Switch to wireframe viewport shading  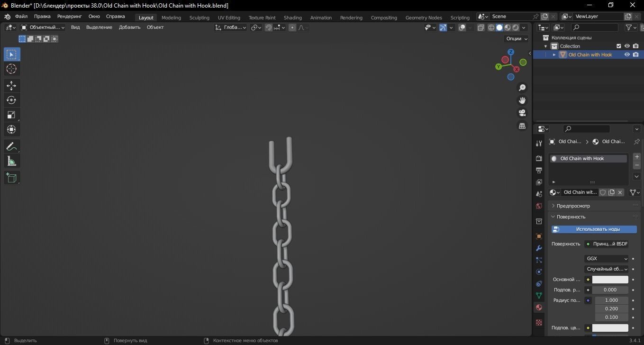[491, 27]
